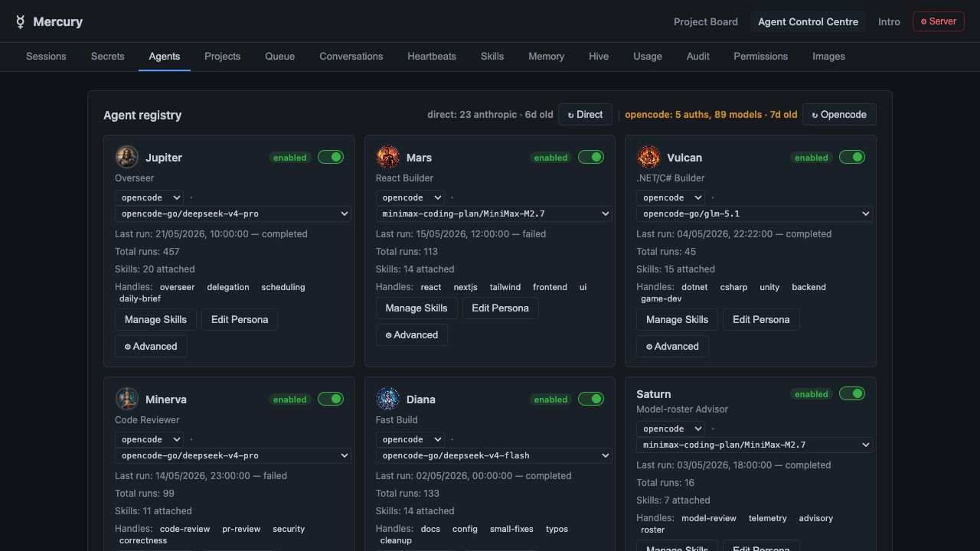
Task: Open Saturn's opencode provider dropdown
Action: (670, 429)
